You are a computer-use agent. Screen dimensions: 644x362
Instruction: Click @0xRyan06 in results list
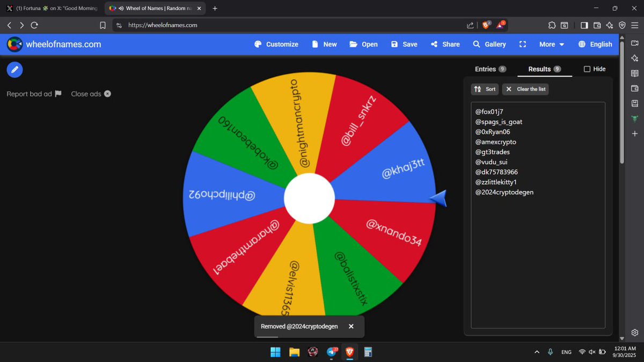click(x=493, y=132)
